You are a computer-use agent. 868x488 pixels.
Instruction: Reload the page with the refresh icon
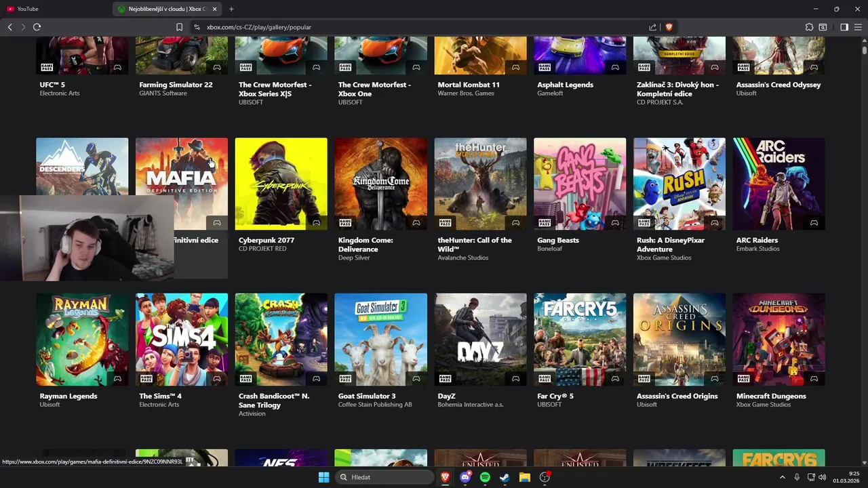click(x=37, y=27)
